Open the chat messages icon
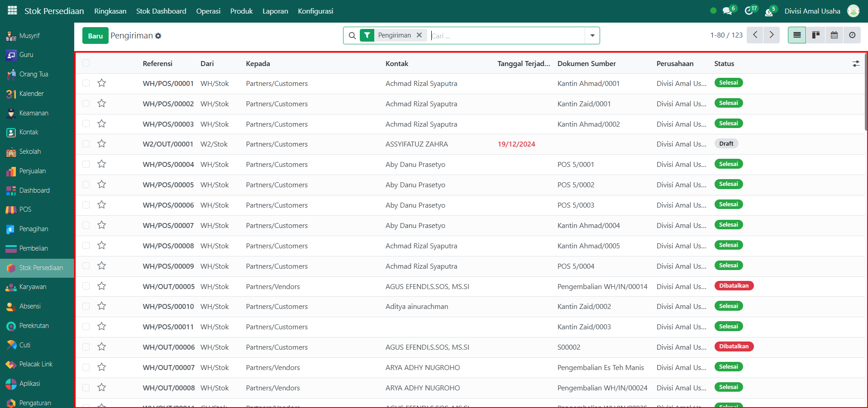This screenshot has width=868, height=408. point(727,11)
